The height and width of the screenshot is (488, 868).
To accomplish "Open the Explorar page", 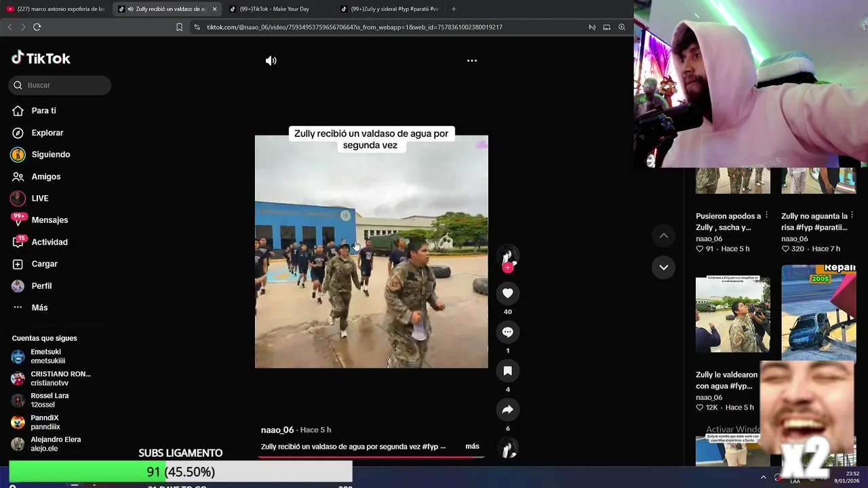I will click(47, 133).
